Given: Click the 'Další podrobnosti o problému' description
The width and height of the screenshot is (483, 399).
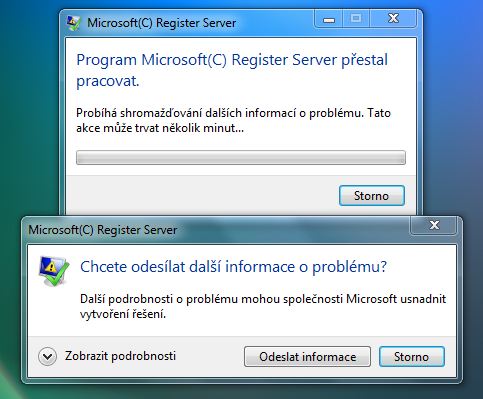Looking at the screenshot, I should coord(263,306).
